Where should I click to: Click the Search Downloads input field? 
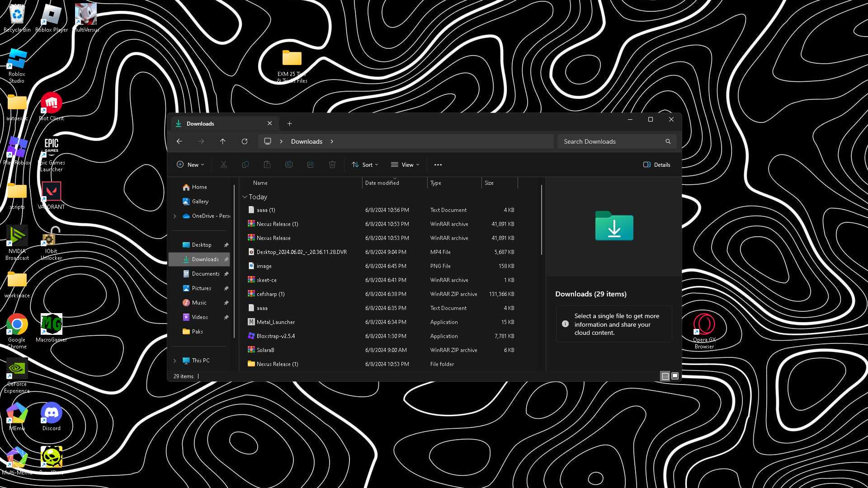click(610, 141)
